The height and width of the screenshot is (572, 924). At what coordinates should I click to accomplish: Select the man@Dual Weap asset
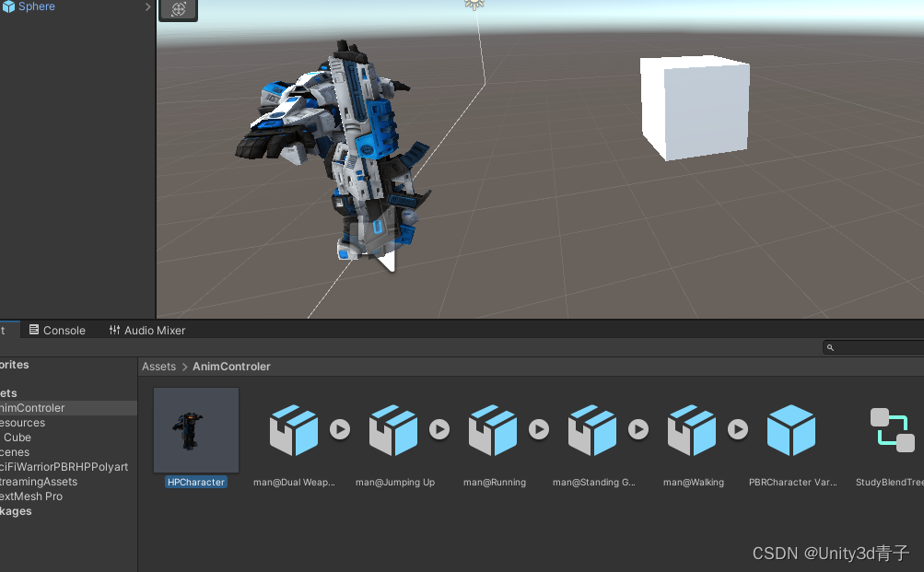(294, 429)
